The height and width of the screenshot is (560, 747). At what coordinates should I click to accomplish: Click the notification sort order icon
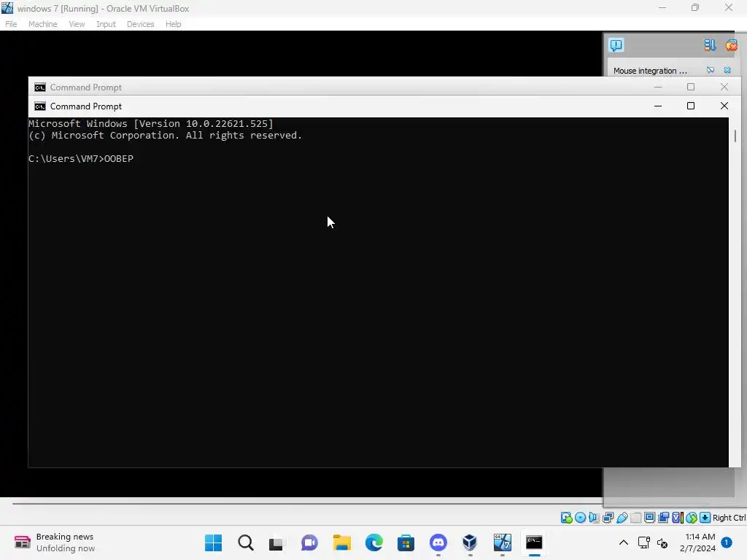(709, 44)
